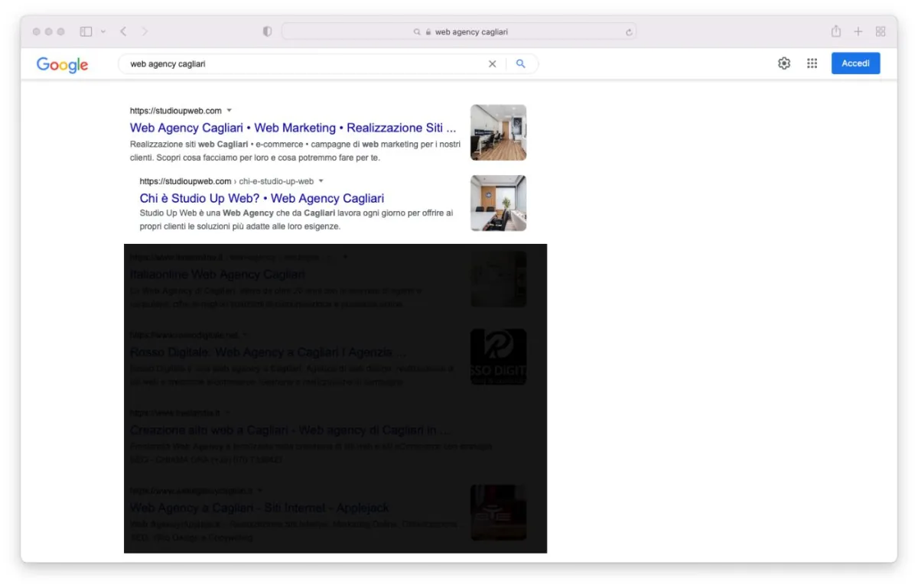Open the thumbnail beside the Applejack result

pyautogui.click(x=498, y=512)
